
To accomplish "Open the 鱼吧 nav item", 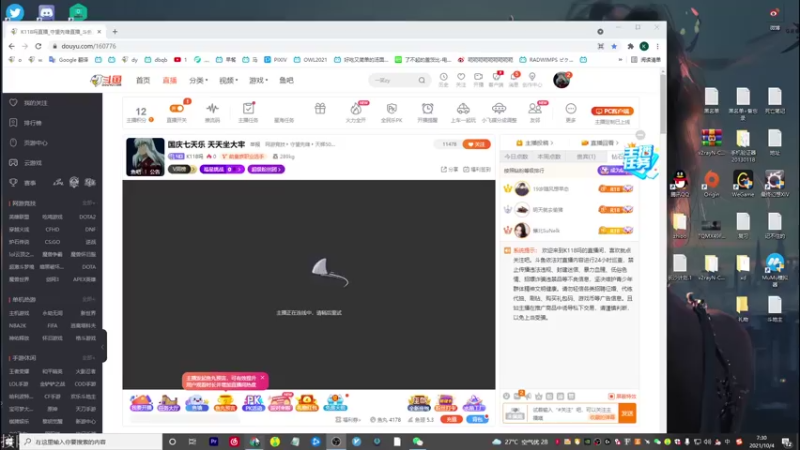I will [x=286, y=80].
